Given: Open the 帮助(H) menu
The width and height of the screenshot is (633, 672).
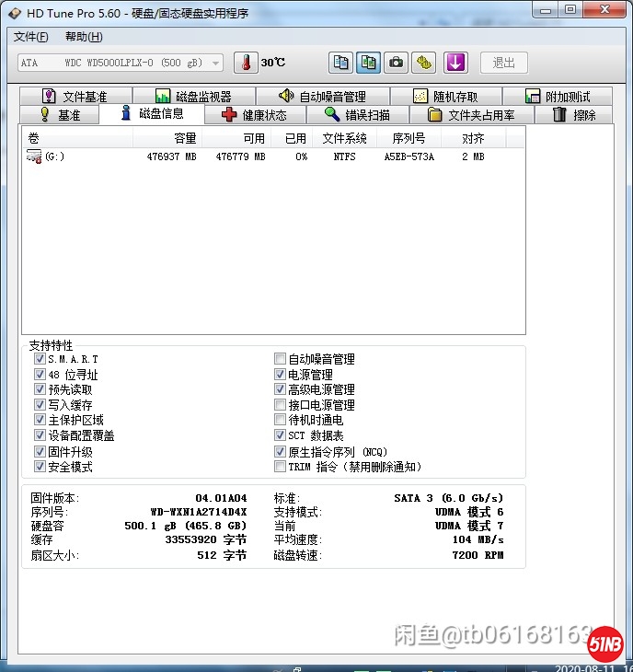Looking at the screenshot, I should tap(84, 37).
